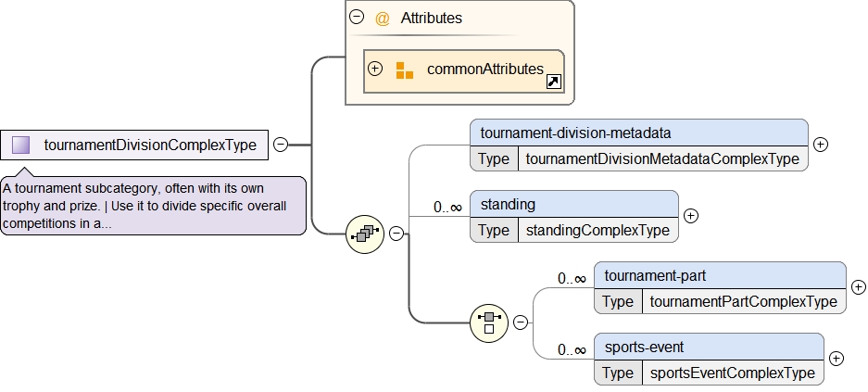Click the tournament subcategory description tooltip
Viewport: 868px width, 392px height.
[x=153, y=205]
